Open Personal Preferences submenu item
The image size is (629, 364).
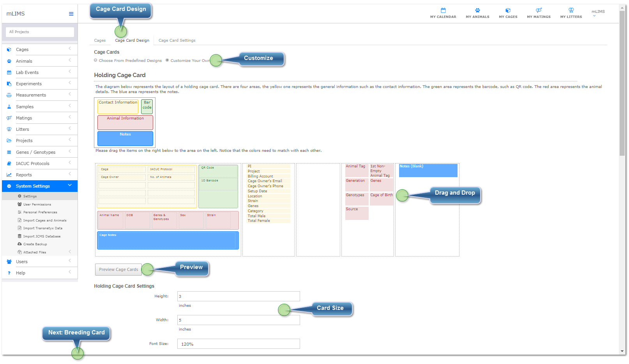40,212
